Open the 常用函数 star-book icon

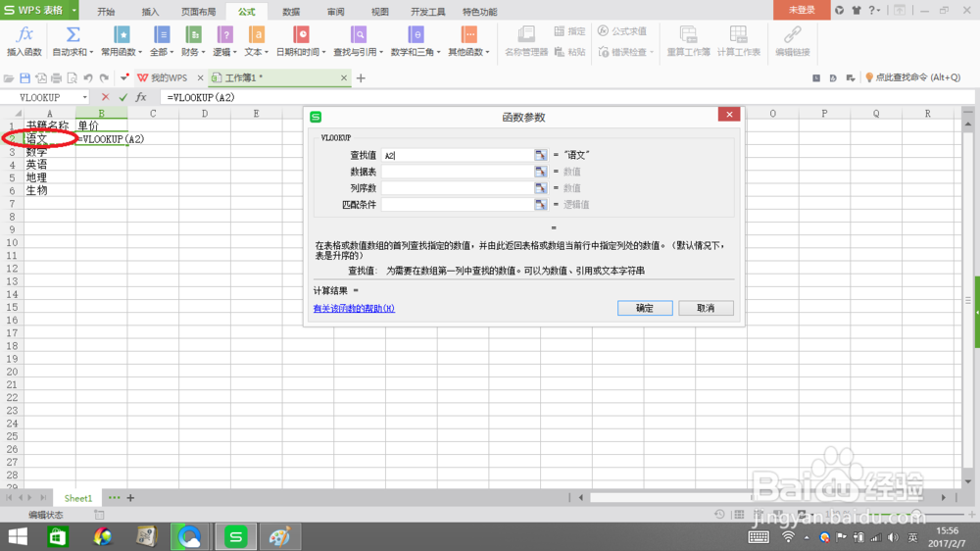(122, 34)
